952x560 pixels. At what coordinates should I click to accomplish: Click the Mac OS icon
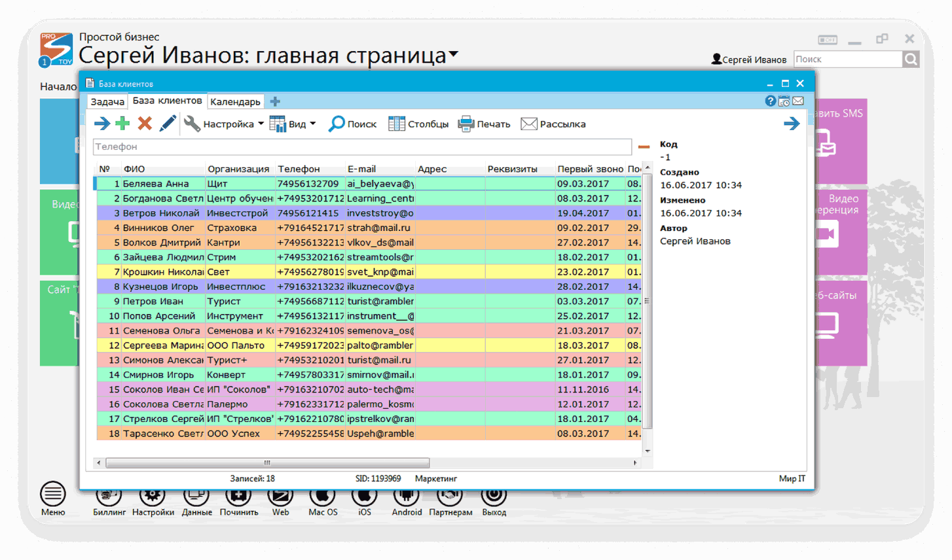[x=323, y=502]
